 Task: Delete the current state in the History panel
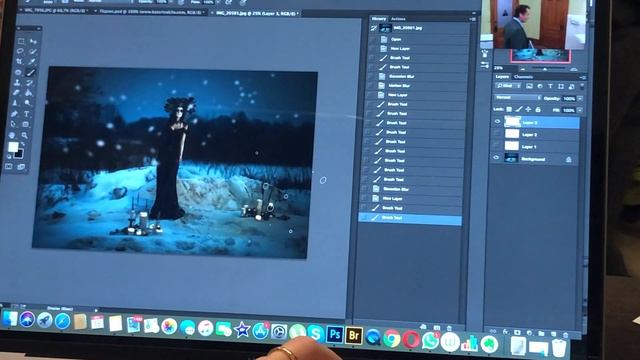pos(449,328)
